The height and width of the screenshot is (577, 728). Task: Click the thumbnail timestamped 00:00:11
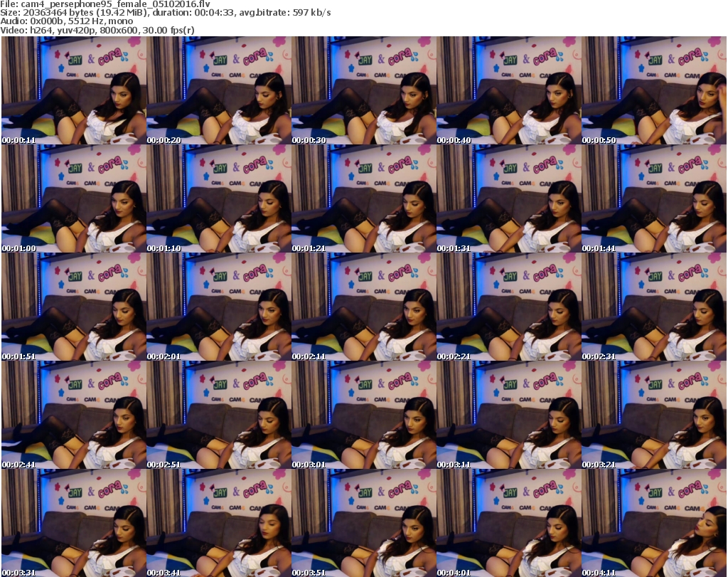point(73,91)
